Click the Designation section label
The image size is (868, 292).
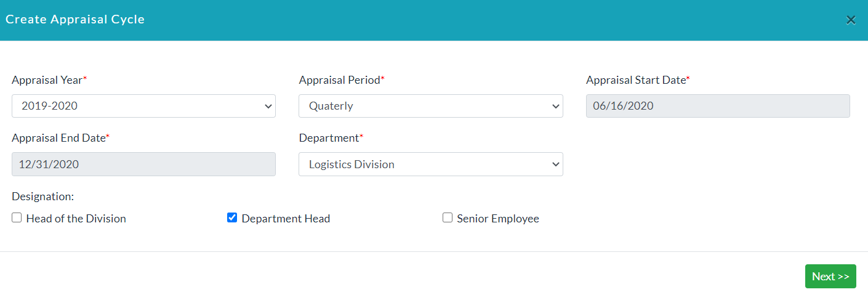coord(42,197)
